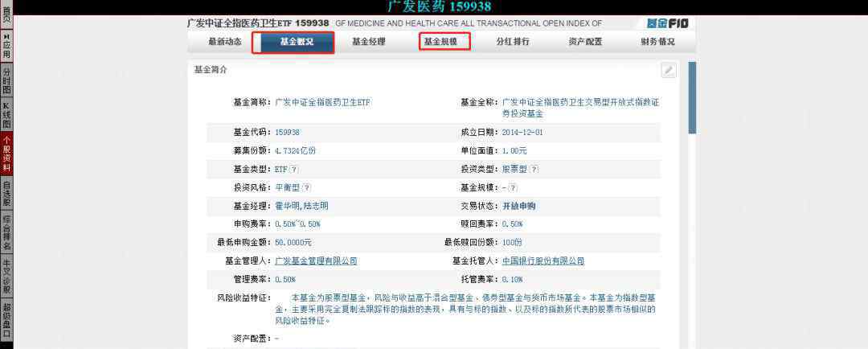
Task: Open the 广发基金管理有限公司 link
Action: click(316, 261)
